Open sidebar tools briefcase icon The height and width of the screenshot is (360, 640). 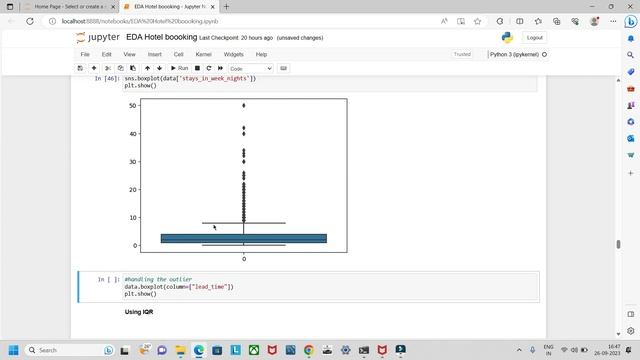click(631, 89)
